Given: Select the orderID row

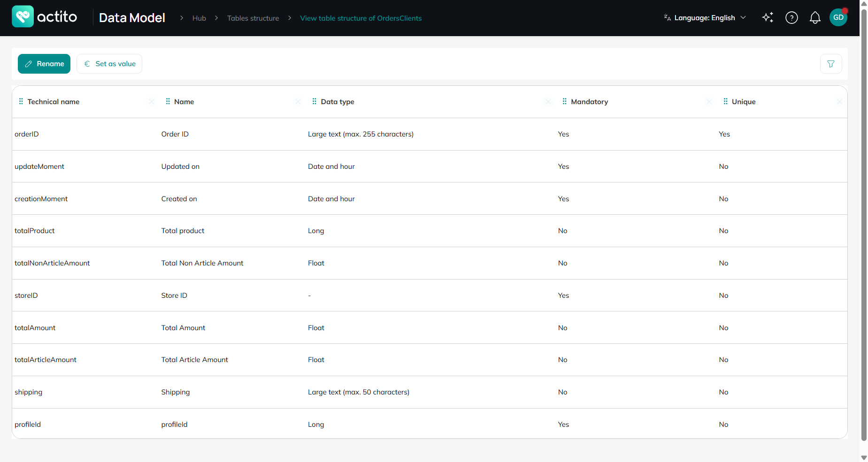Looking at the screenshot, I should tap(430, 134).
